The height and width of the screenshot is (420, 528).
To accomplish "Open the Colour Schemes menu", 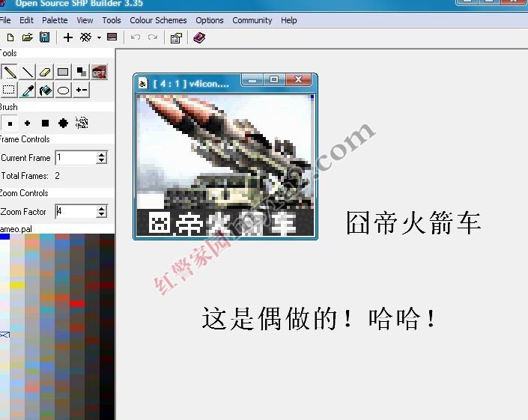I will click(158, 20).
